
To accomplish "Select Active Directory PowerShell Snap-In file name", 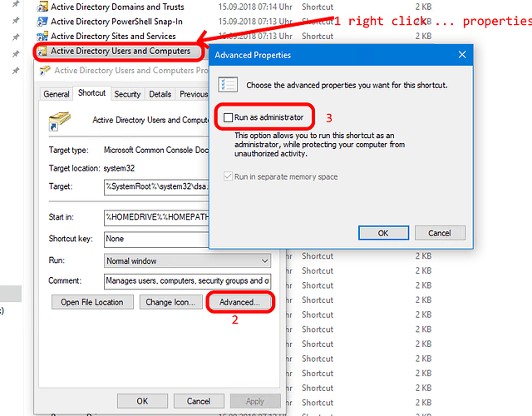I will pyautogui.click(x=116, y=22).
